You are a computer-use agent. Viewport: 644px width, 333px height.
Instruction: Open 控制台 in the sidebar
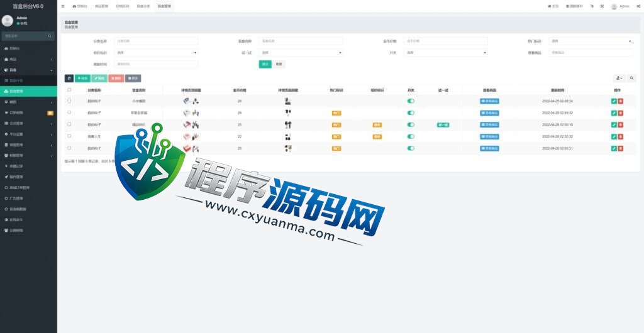pos(28,48)
